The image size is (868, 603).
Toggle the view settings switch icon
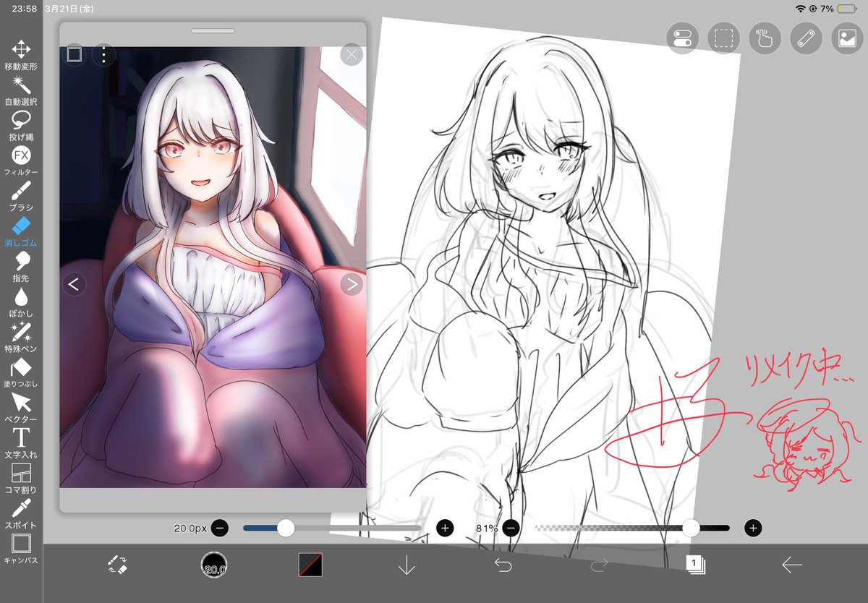682,38
